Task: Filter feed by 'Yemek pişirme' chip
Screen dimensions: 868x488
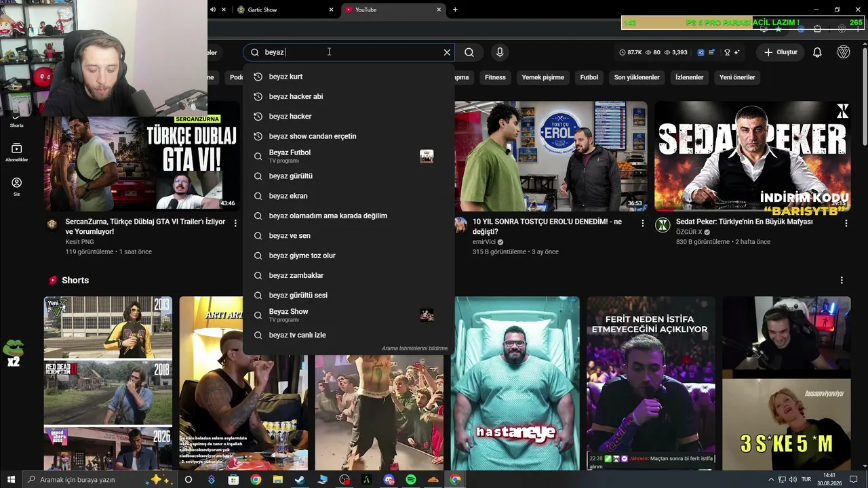Action: (x=542, y=77)
